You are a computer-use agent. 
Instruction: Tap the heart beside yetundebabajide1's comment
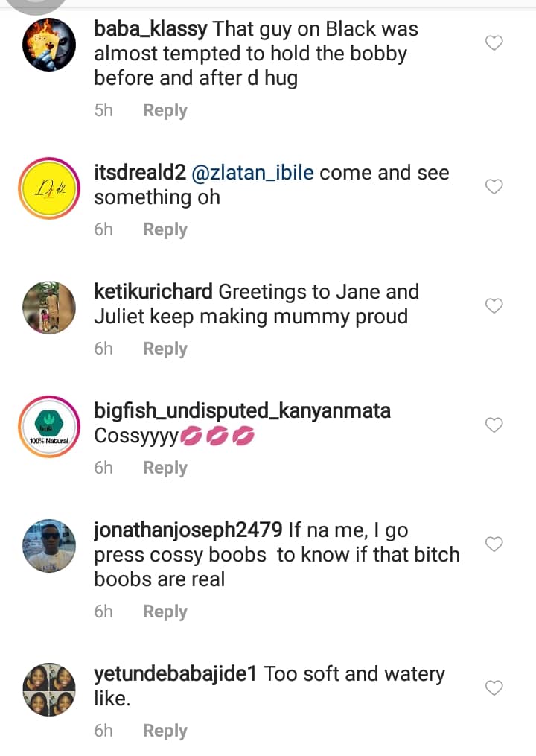tap(494, 687)
